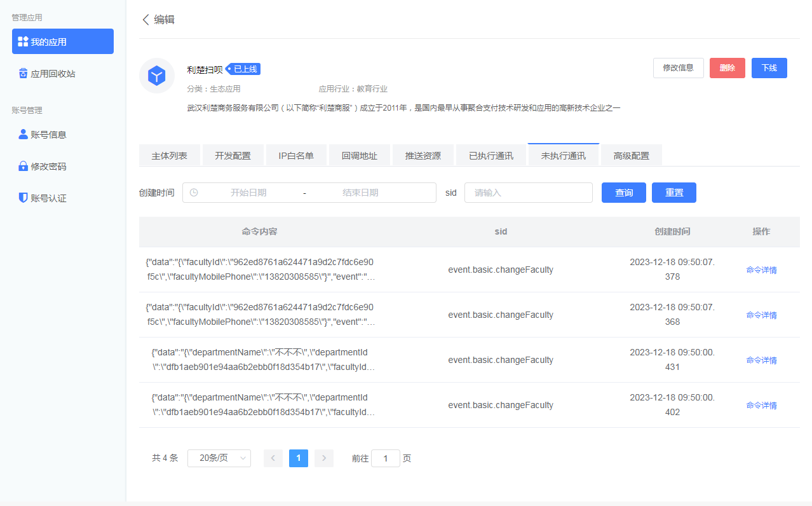This screenshot has height=506, width=812.
Task: Click the back arrow next to 编辑
Action: tap(145, 20)
